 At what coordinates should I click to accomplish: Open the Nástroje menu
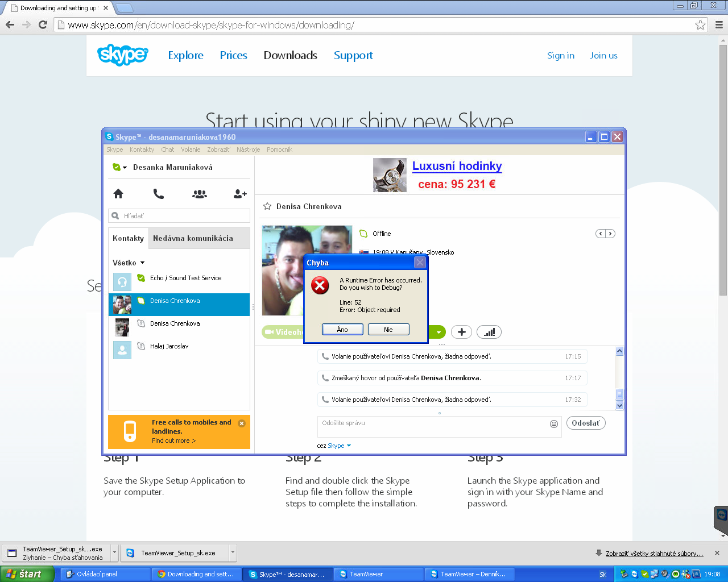(x=248, y=149)
